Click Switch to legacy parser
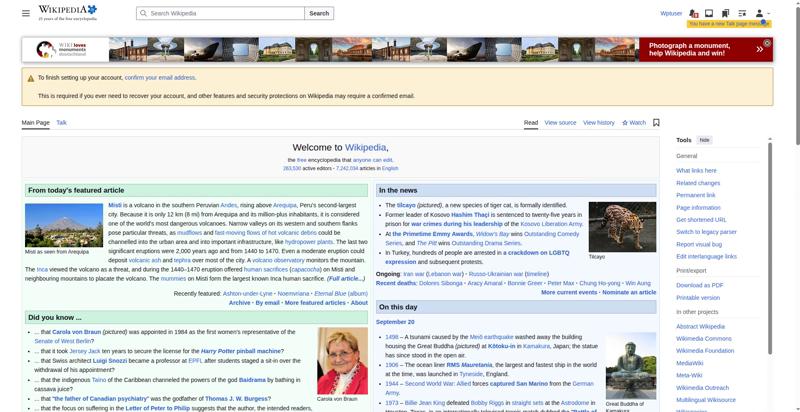This screenshot has width=800, height=412. [x=706, y=232]
